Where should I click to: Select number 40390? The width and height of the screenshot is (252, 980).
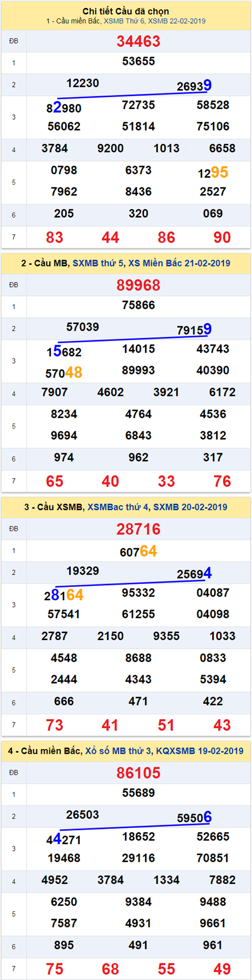213,370
